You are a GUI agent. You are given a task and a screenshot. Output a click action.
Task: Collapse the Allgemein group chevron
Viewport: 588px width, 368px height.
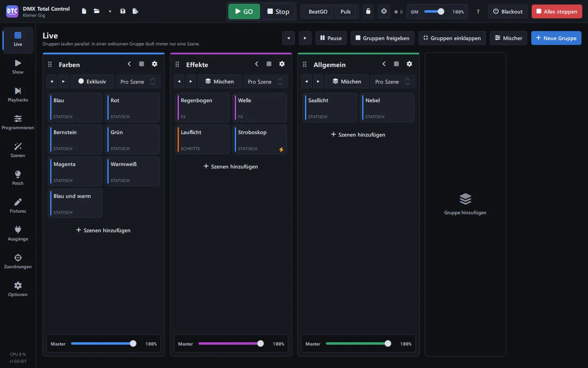pyautogui.click(x=384, y=64)
